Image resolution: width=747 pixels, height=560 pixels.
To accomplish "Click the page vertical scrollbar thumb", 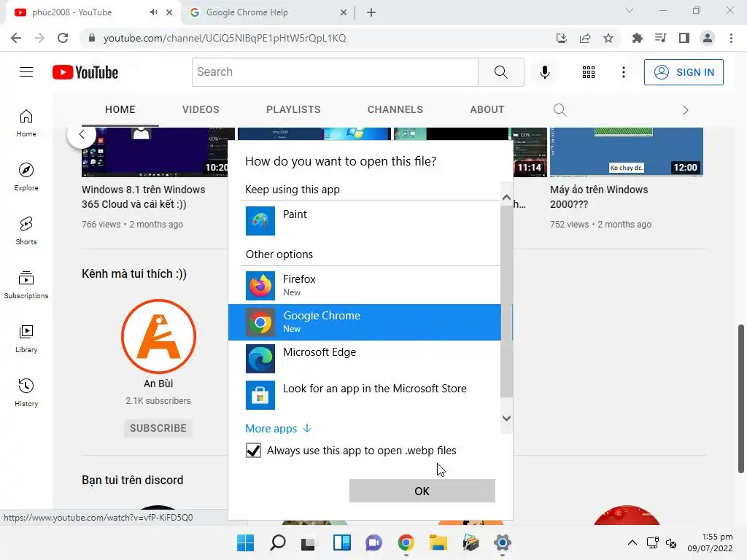I will click(741, 399).
